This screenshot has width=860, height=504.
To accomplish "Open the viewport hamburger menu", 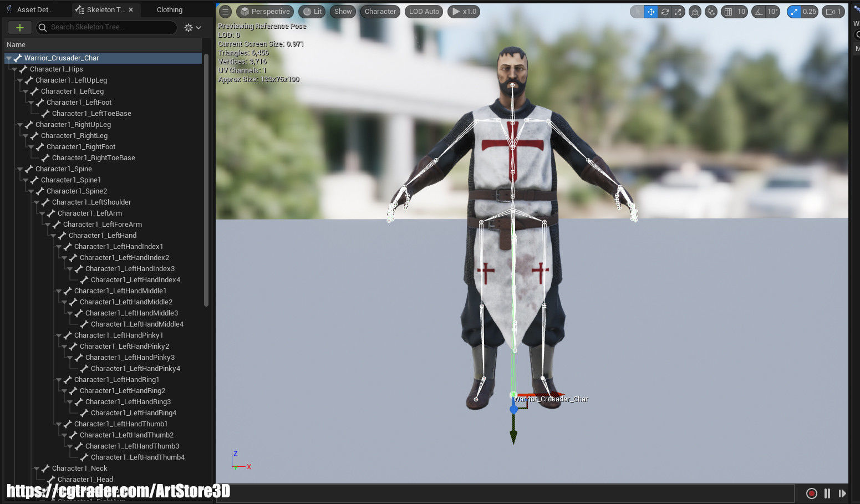I will [x=225, y=11].
